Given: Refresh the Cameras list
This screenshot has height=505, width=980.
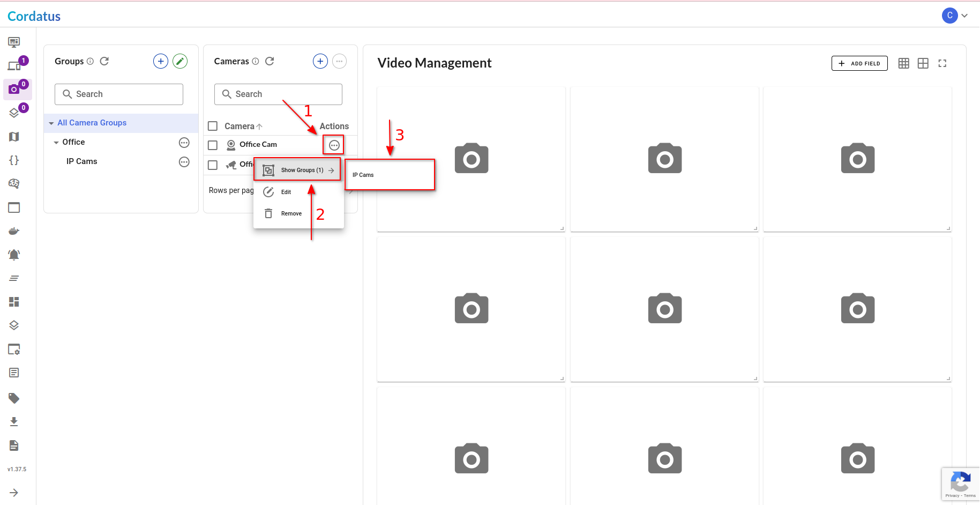Looking at the screenshot, I should (270, 61).
